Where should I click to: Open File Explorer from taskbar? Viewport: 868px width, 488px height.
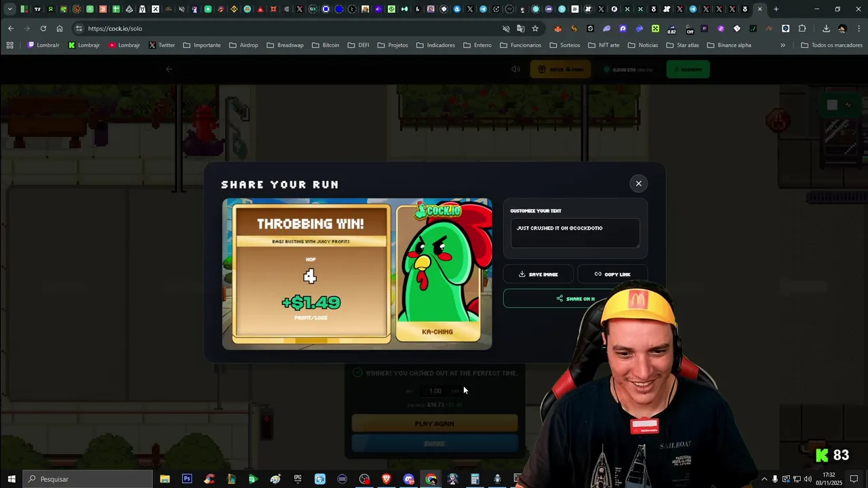click(x=165, y=479)
